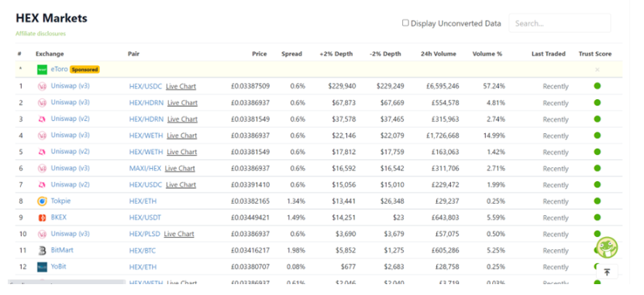Click spread value 1.98% in BitMart row

(x=297, y=251)
